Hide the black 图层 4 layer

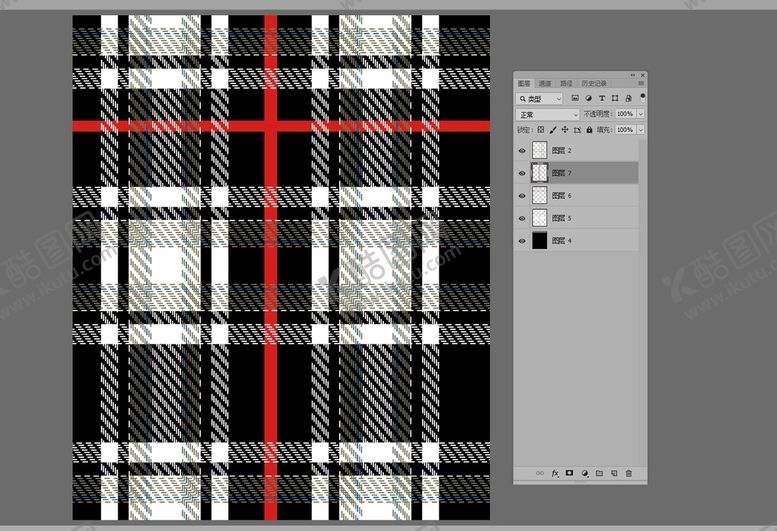click(x=522, y=241)
